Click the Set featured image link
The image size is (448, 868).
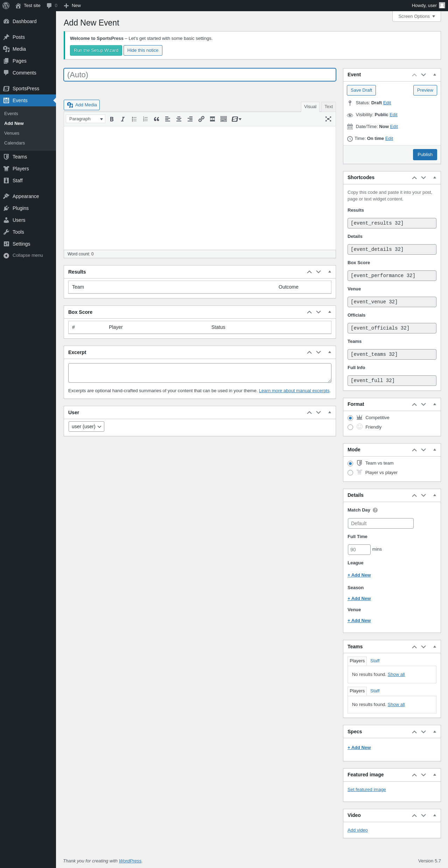(366, 790)
